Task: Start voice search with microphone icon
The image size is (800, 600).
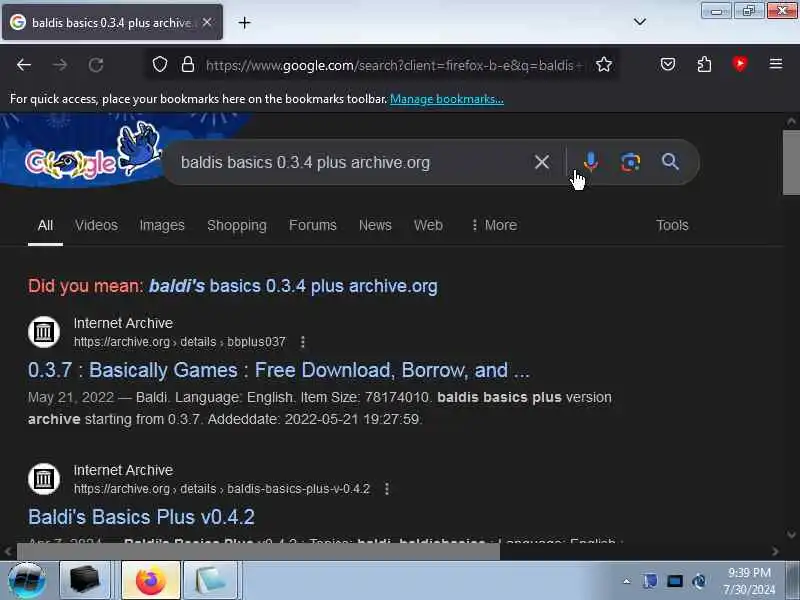Action: tap(591, 162)
